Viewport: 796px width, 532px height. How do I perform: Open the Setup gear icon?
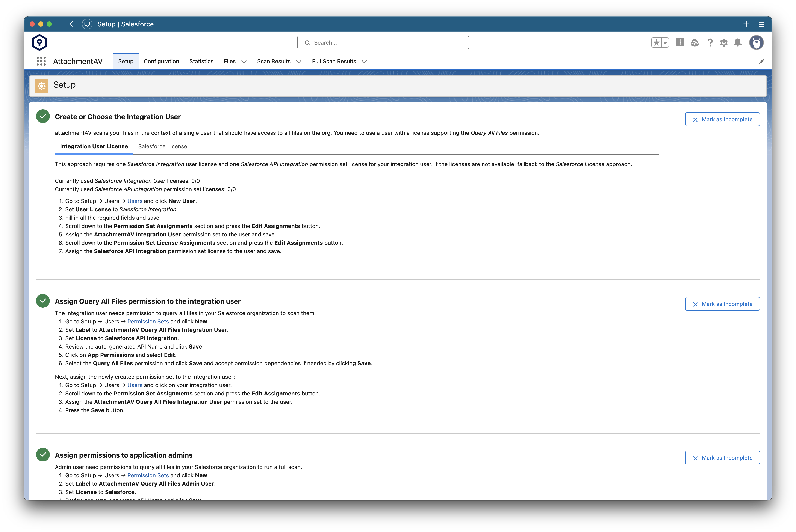[724, 42]
